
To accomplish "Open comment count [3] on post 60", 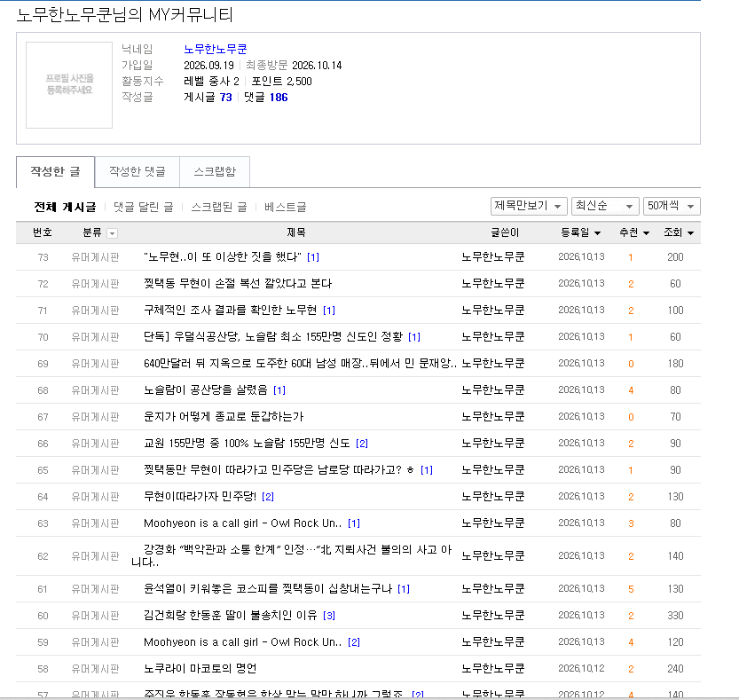I will click(x=329, y=615).
